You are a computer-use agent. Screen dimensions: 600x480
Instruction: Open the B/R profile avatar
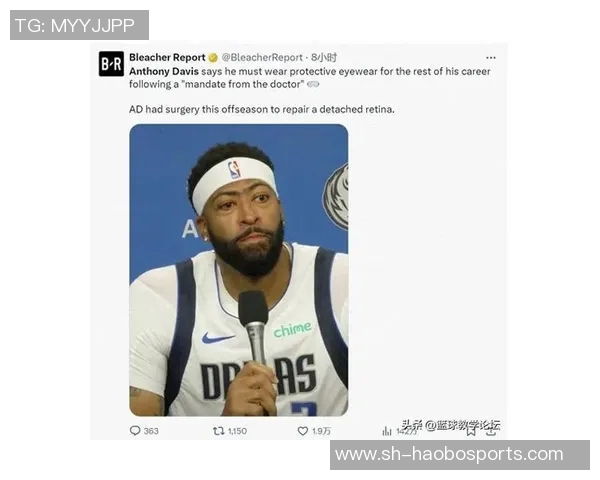point(111,64)
